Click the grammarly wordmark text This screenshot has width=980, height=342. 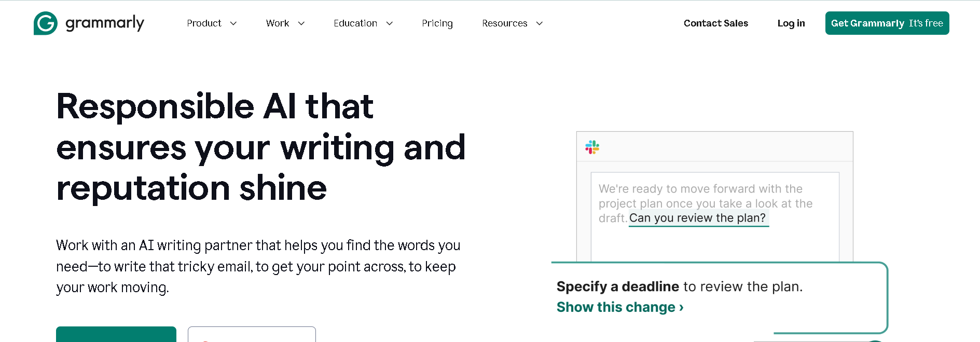click(105, 23)
